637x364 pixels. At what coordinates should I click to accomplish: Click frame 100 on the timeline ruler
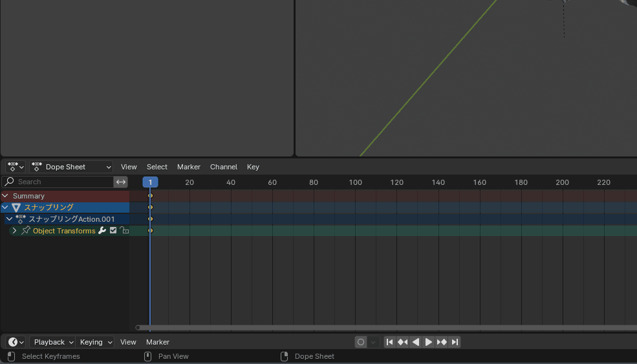pos(356,182)
